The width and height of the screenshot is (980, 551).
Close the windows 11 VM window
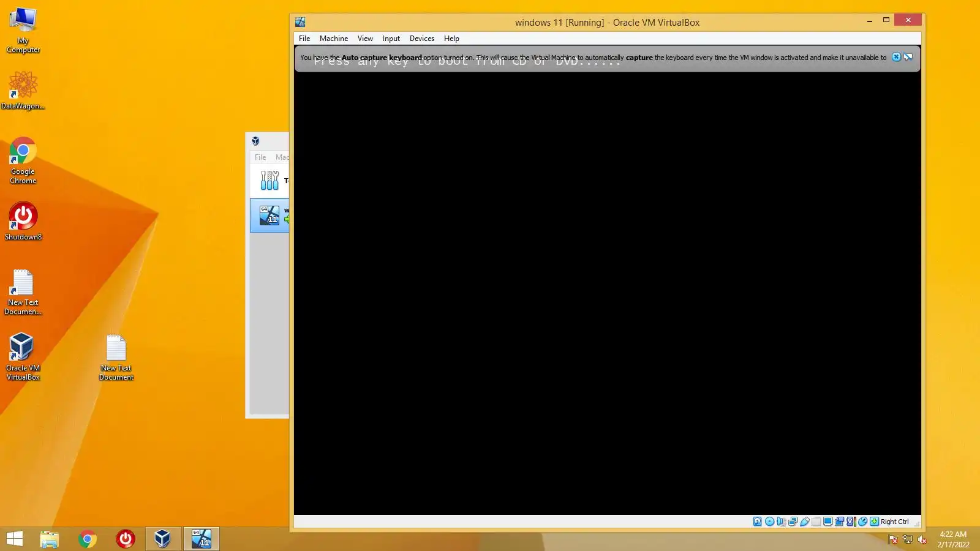coord(908,20)
